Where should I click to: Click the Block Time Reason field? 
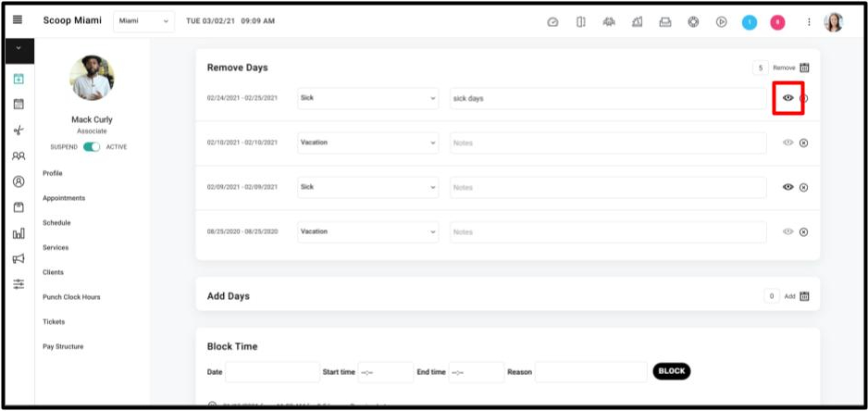point(591,372)
